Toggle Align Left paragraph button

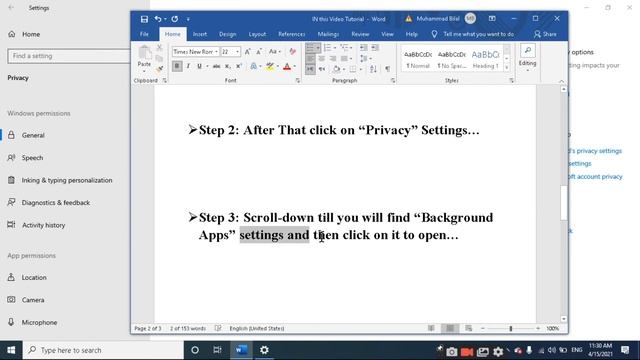310,59
